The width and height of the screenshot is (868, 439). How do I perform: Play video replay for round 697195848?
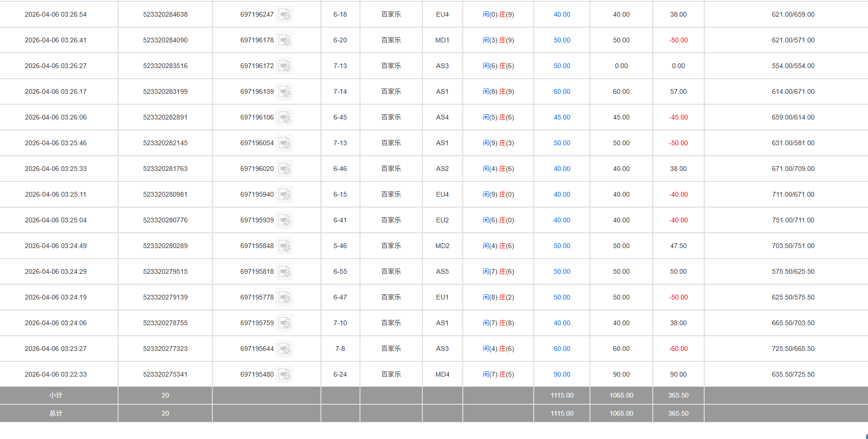pyautogui.click(x=284, y=246)
